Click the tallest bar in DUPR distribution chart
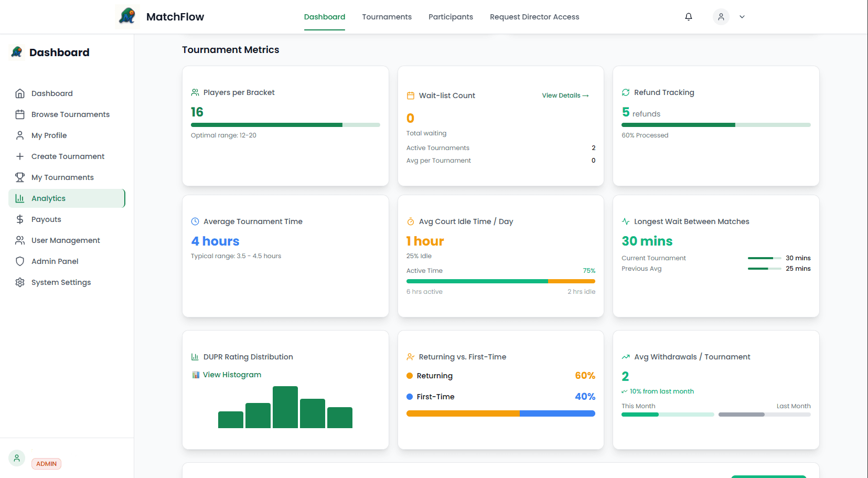 click(x=285, y=407)
